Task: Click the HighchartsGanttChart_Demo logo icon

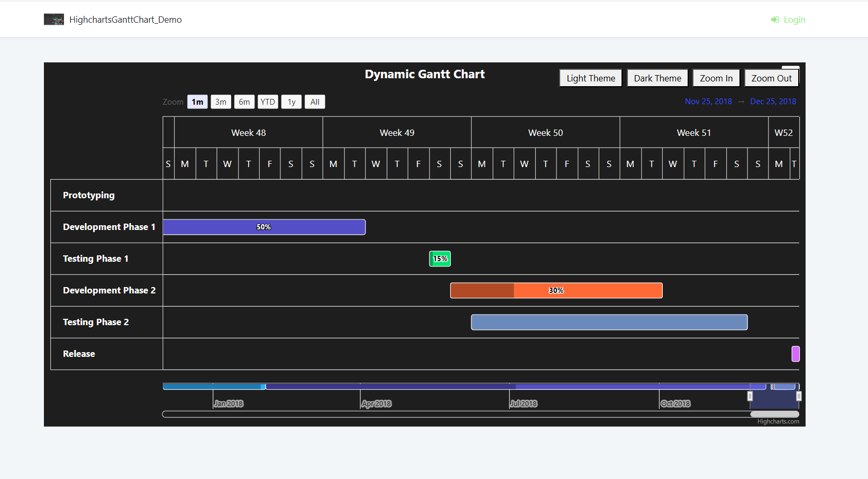Action: pos(54,19)
